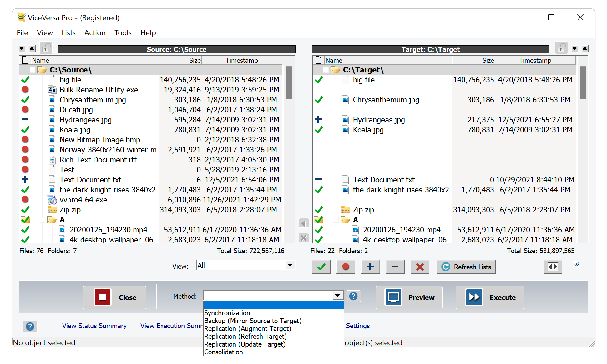Click the blue plus filter button
This screenshot has height=364, width=607.
coord(370,267)
